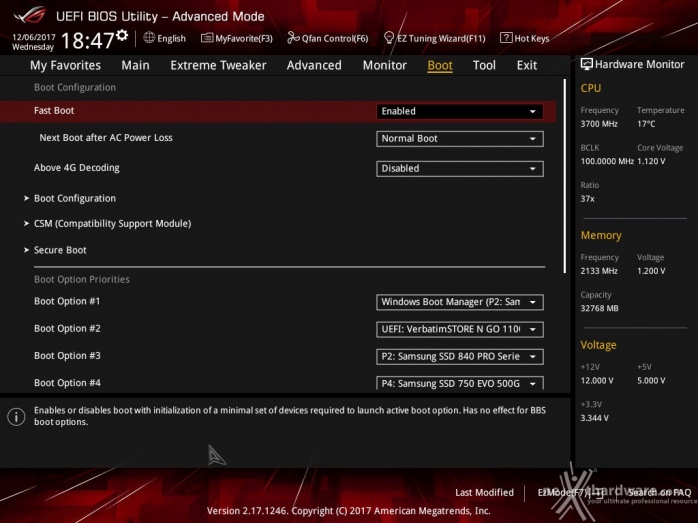Select the Boot Option #2 label
The image size is (698, 523).
pos(67,328)
